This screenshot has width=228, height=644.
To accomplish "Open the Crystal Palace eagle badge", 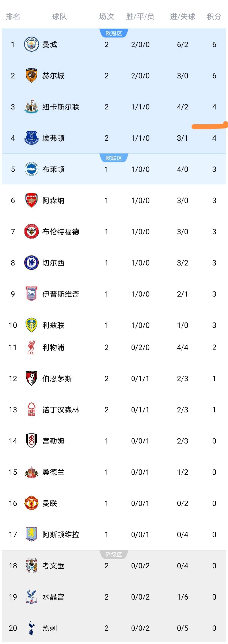I will [x=31, y=597].
